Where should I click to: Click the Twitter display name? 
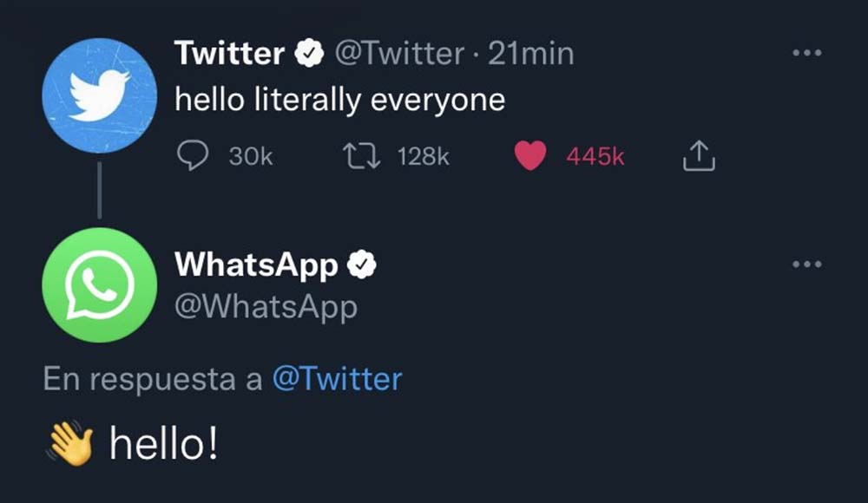coord(229,54)
